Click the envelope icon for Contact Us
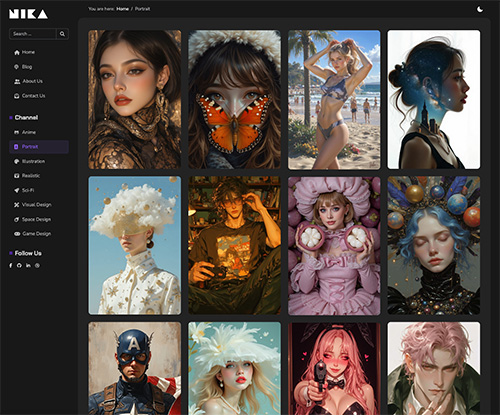 coord(16,96)
